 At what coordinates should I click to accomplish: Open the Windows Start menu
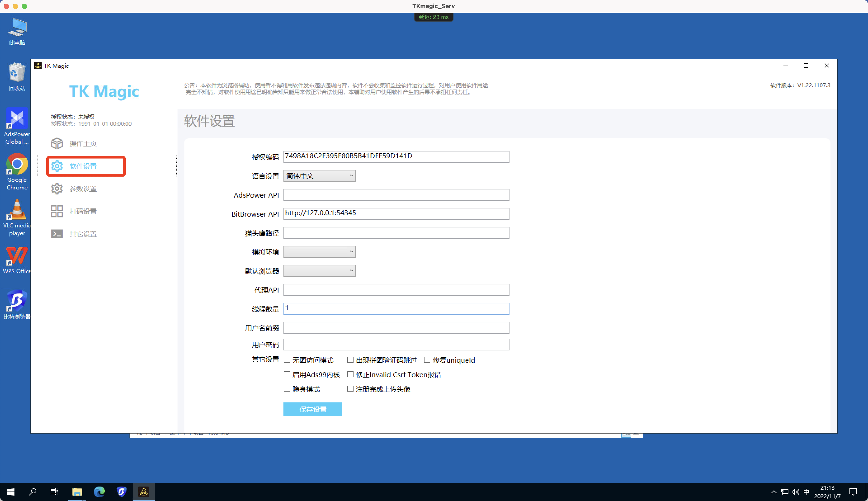(x=11, y=491)
